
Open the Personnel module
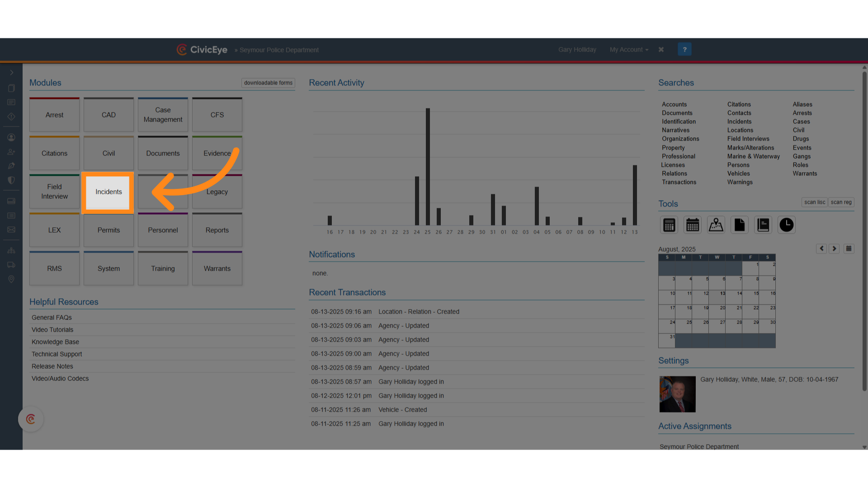(x=163, y=230)
